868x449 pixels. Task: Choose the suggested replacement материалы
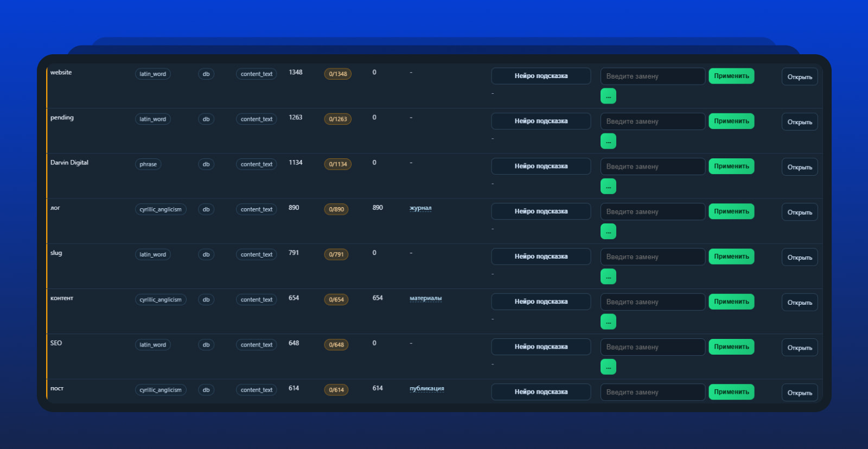[425, 298]
